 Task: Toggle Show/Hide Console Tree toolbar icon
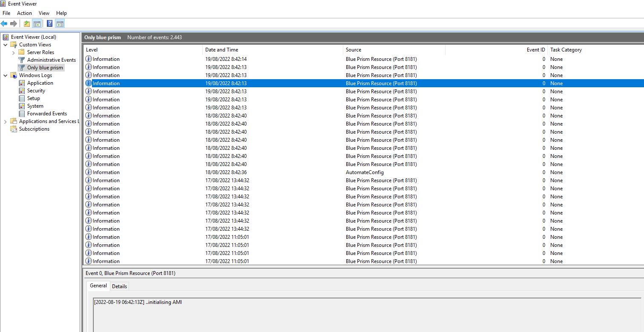click(x=37, y=23)
